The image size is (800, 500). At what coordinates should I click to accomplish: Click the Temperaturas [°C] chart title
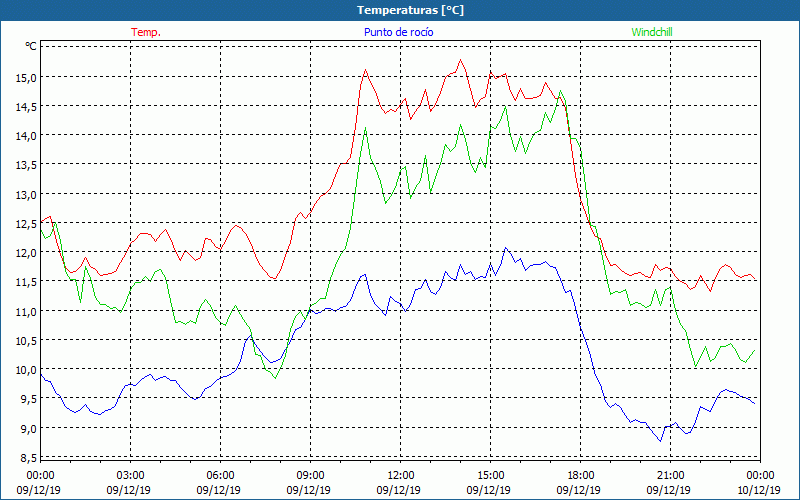(x=410, y=10)
